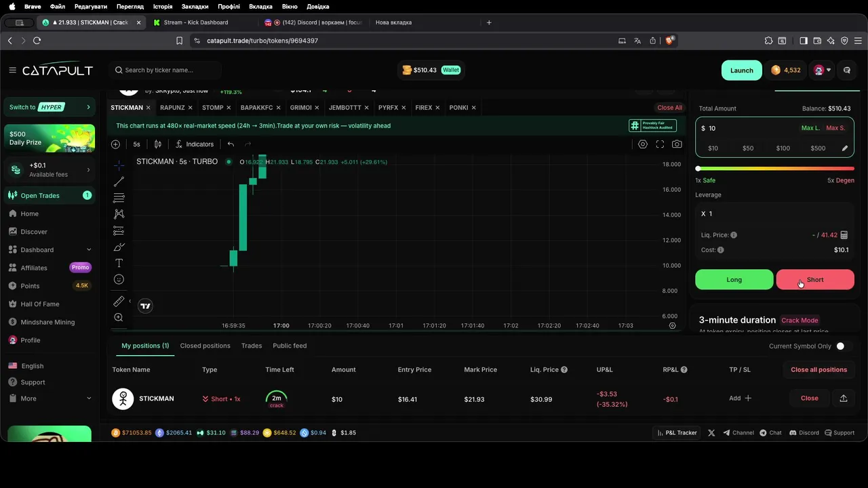Open the emoji sticker tool
Image resolution: width=868 pixels, height=488 pixels.
(119, 279)
